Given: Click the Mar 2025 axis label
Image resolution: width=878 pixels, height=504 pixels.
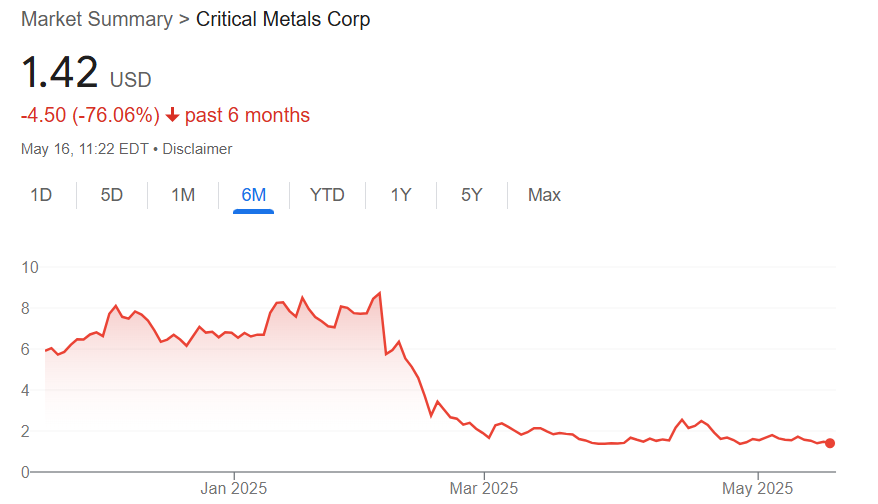Looking at the screenshot, I should pyautogui.click(x=484, y=488).
